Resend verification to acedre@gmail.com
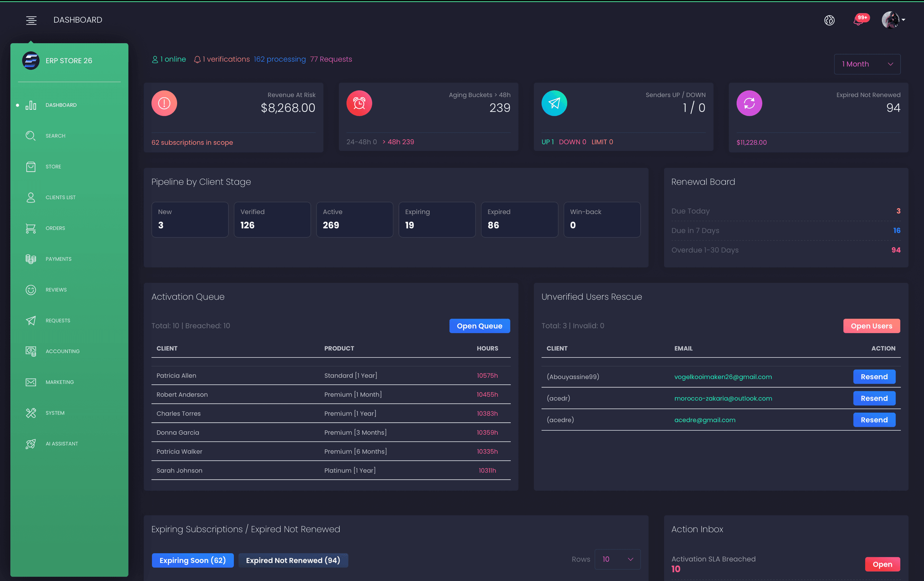The width and height of the screenshot is (924, 581). click(874, 420)
